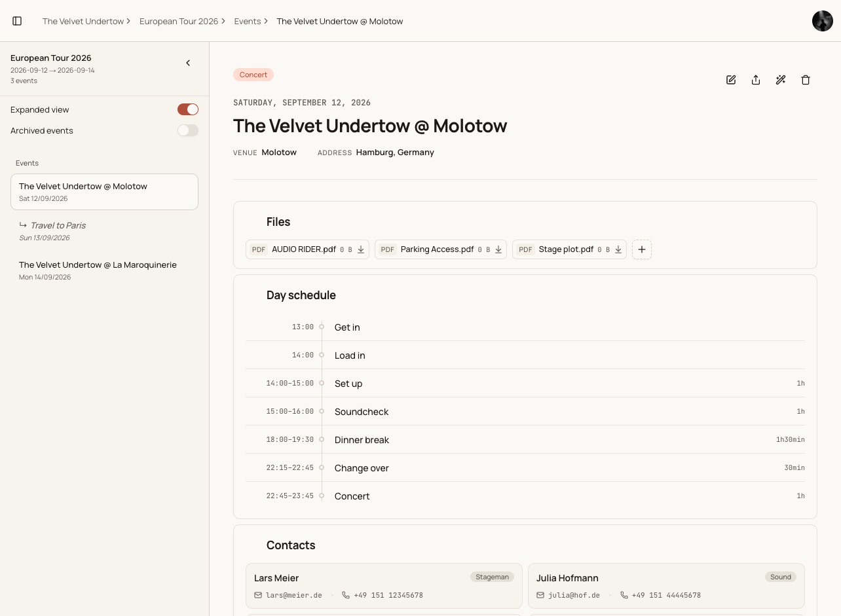
Task: Click the Sound role badge
Action: pos(781,577)
